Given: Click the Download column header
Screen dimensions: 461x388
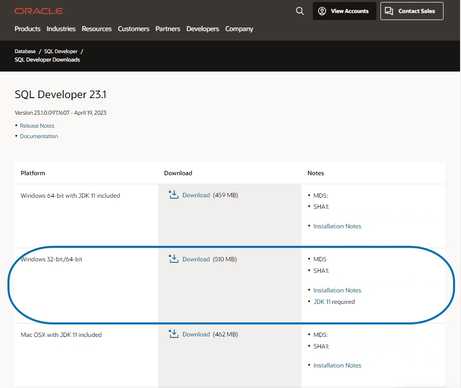Looking at the screenshot, I should (x=178, y=173).
